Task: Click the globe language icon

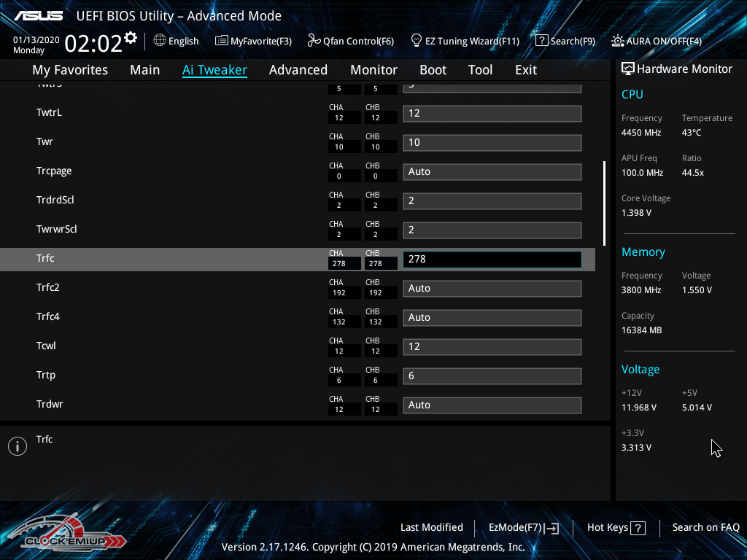Action: coord(160,41)
